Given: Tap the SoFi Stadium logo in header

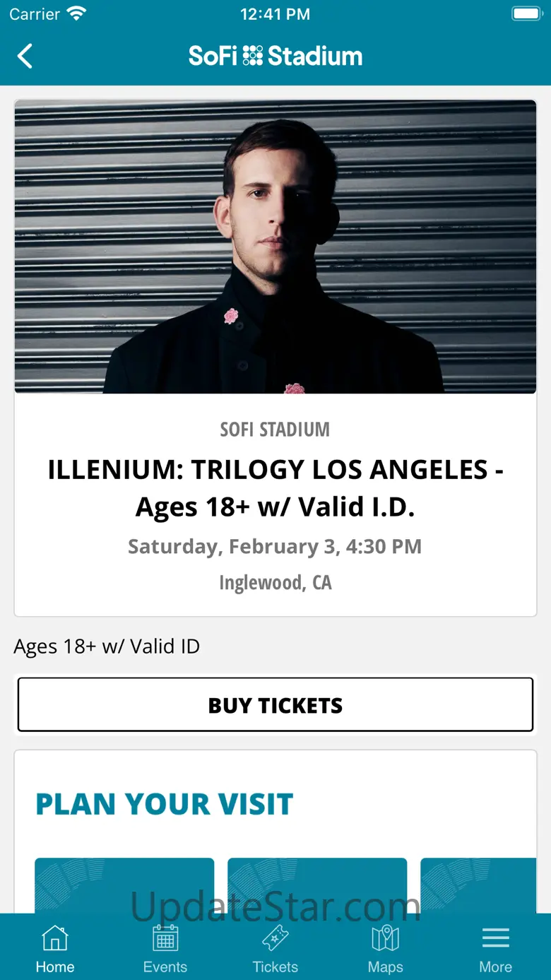Looking at the screenshot, I should [275, 56].
